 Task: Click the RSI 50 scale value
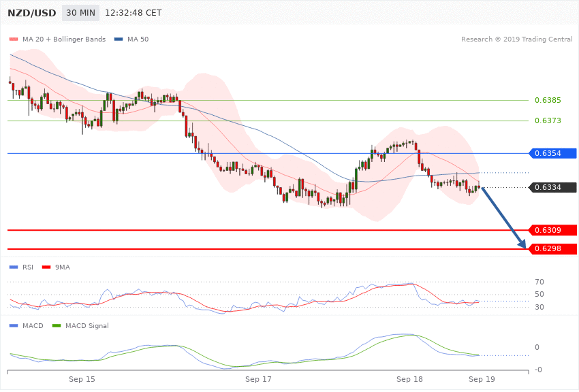(539, 294)
